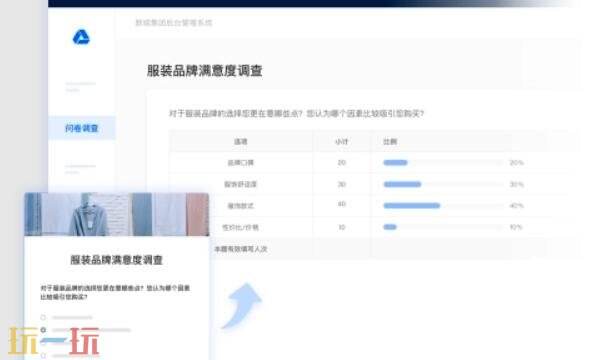
Task: Click the 后台管理系统 header title text
Action: (x=174, y=23)
